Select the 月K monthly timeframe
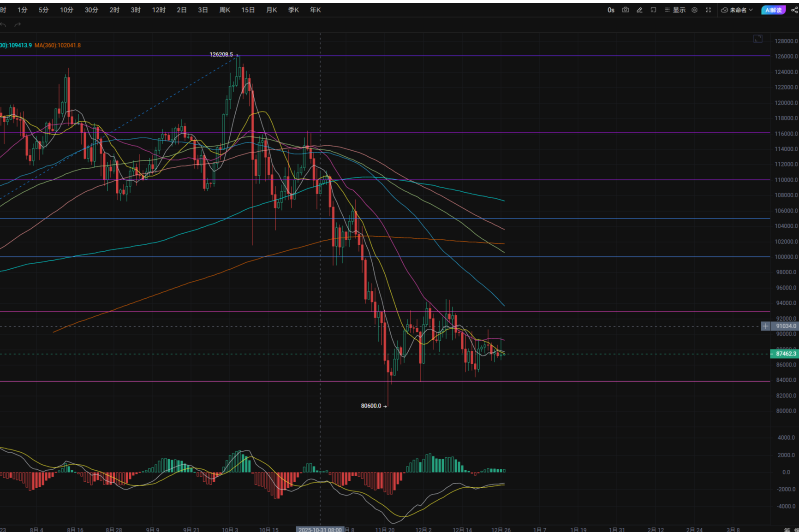The width and height of the screenshot is (799, 532). tap(272, 10)
